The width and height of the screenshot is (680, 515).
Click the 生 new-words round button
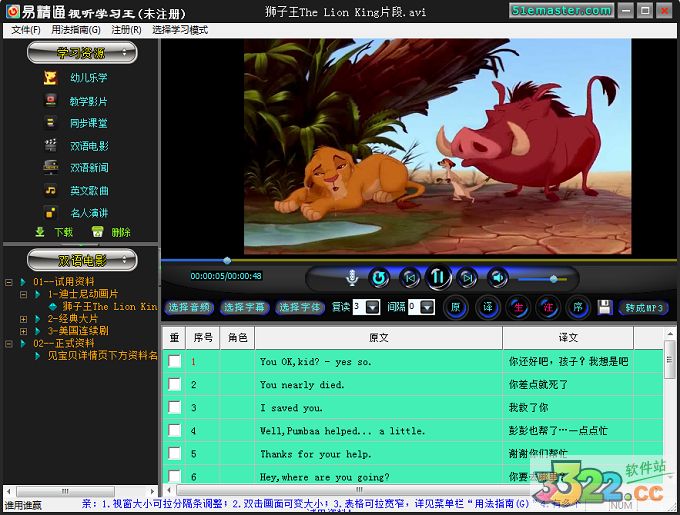click(x=518, y=307)
